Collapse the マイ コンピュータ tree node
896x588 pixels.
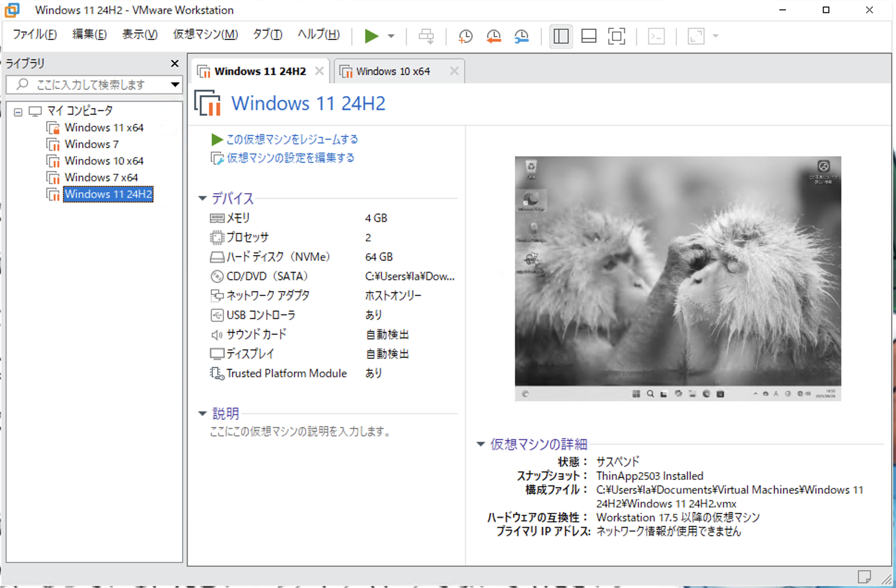point(18,112)
